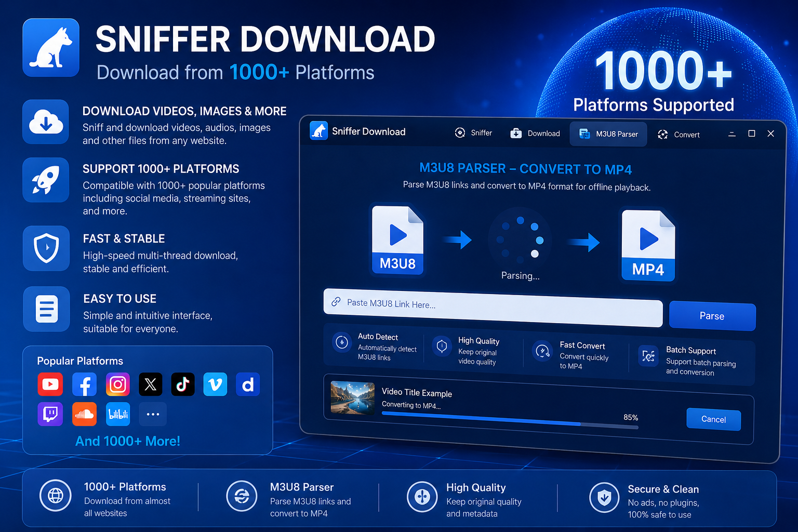This screenshot has height=532, width=798.
Task: Click the Platforms Supported text
Action: pyautogui.click(x=654, y=105)
